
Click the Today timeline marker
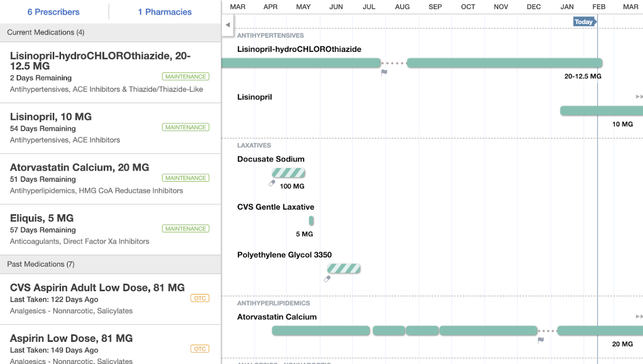click(585, 22)
